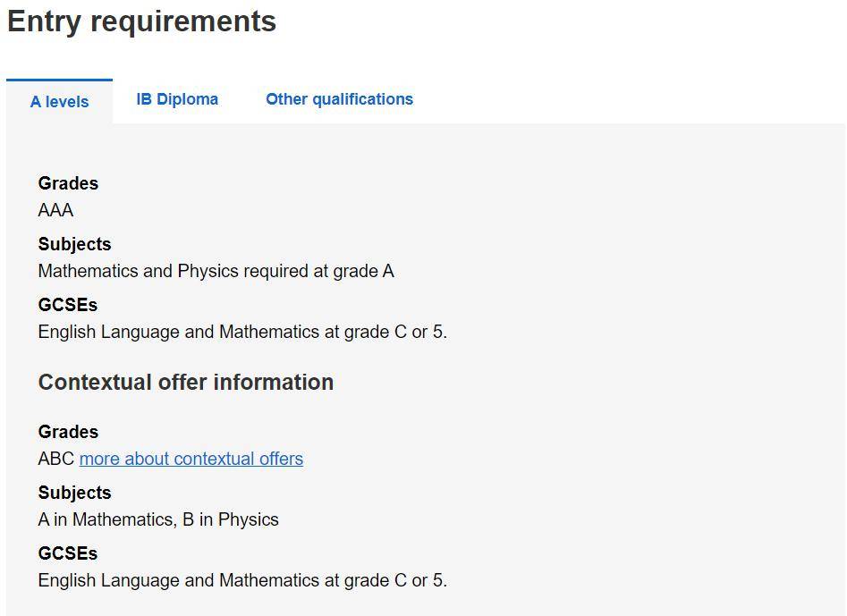Screen dimensions: 847x616
Task: Click the AAA grades text
Action: 55,210
